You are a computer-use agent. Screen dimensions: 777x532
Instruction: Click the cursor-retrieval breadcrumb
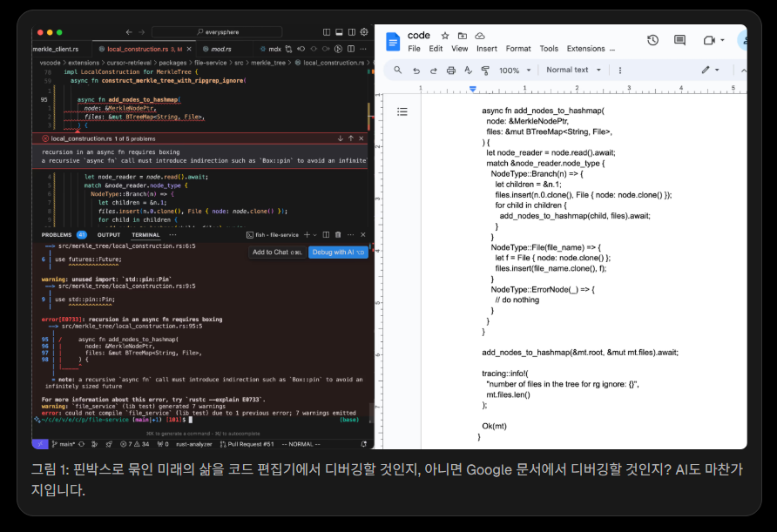129,63
